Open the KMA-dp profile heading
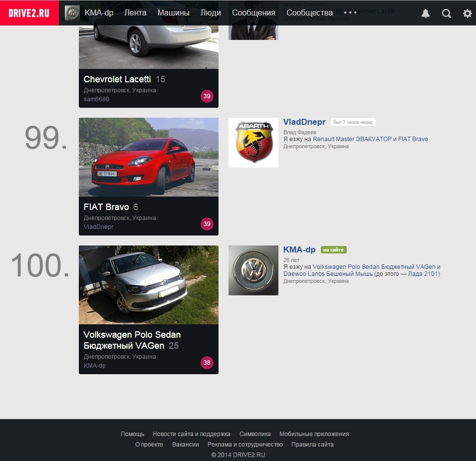 tap(299, 250)
